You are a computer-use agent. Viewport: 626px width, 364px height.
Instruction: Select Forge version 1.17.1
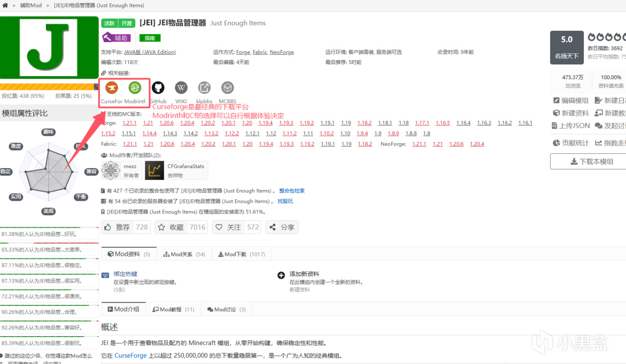[x=422, y=123]
